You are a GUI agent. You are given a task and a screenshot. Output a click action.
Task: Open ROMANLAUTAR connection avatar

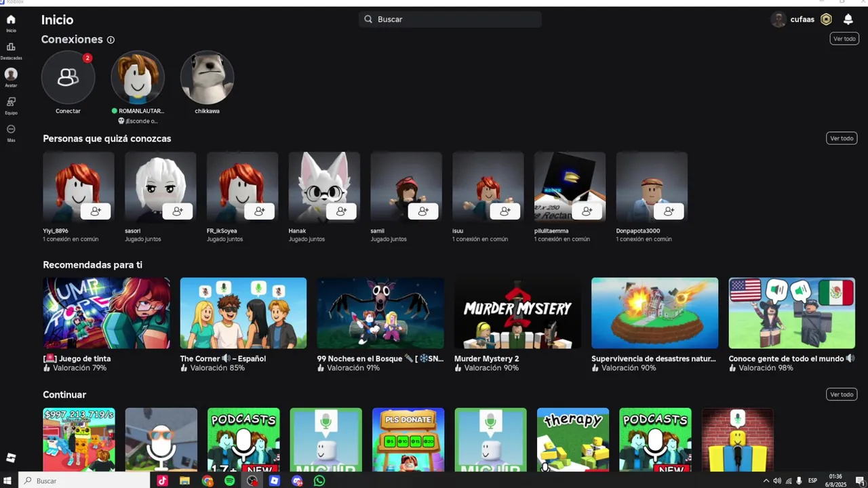pos(138,77)
